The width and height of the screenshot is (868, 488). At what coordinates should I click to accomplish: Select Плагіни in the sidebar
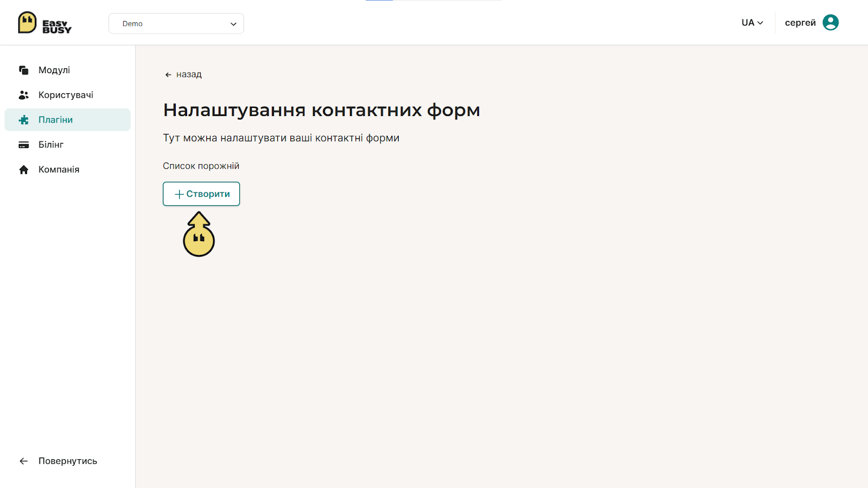tap(68, 120)
